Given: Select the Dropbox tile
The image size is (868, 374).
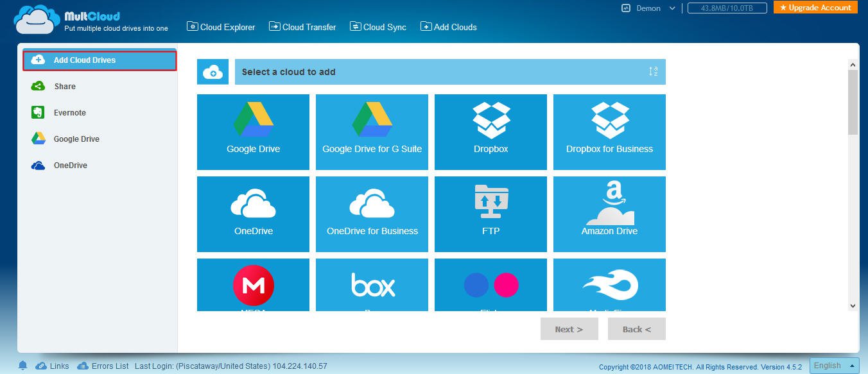Looking at the screenshot, I should [490, 132].
